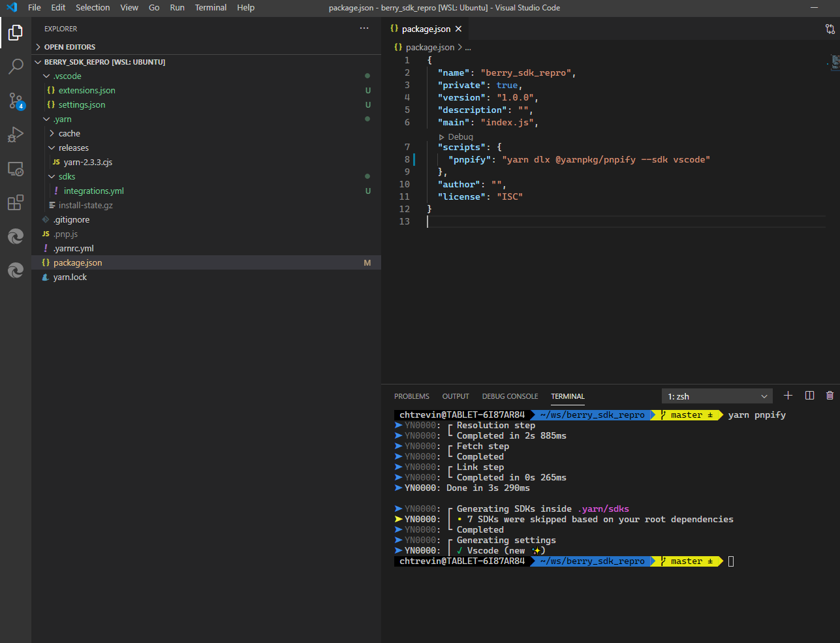
Task: Click the "1.0.0" version value
Action: 515,97
